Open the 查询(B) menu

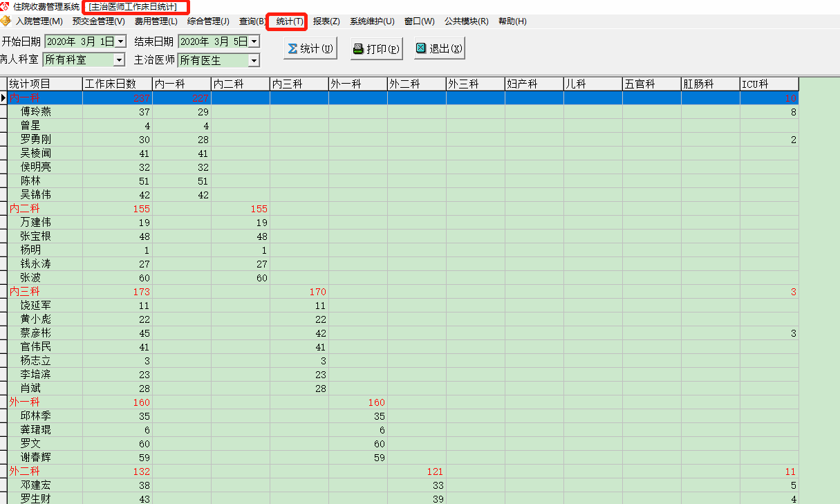pos(252,21)
